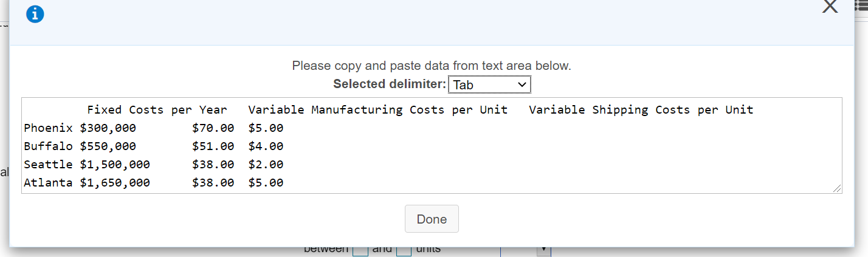Click inside the data text area
The image size is (868, 257).
432,146
